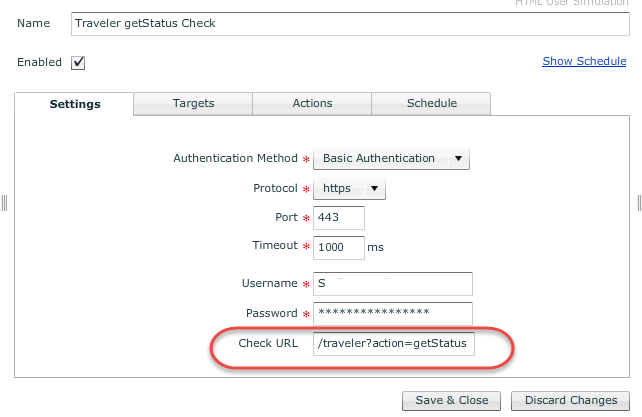Focus the Password field

coord(393,313)
